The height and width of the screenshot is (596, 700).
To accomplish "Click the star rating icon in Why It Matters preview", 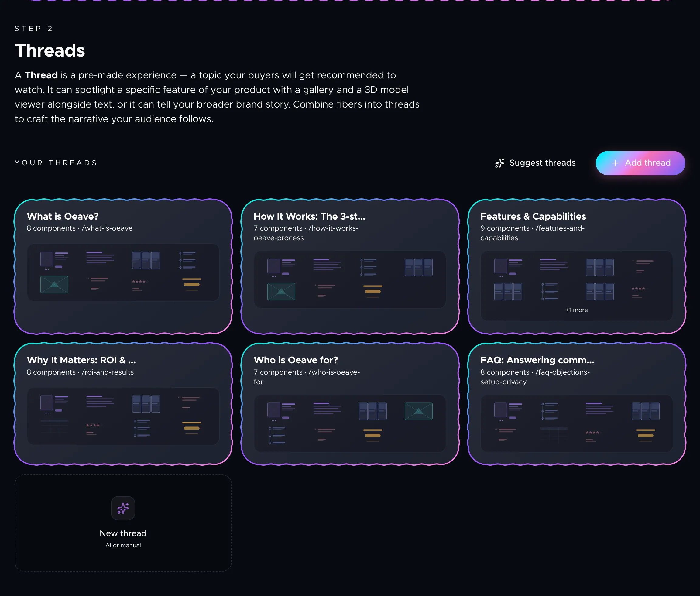I will click(x=94, y=425).
